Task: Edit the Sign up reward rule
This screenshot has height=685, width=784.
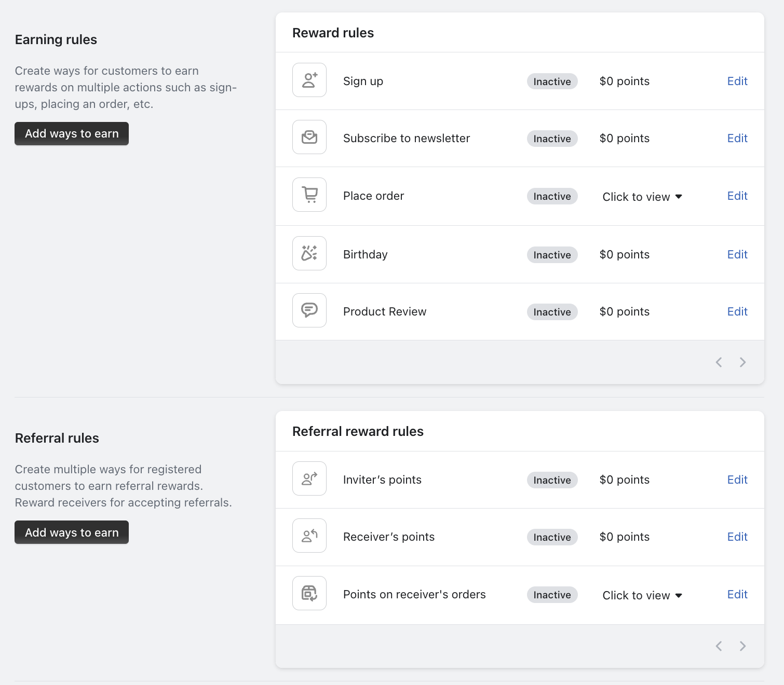Action: [737, 81]
